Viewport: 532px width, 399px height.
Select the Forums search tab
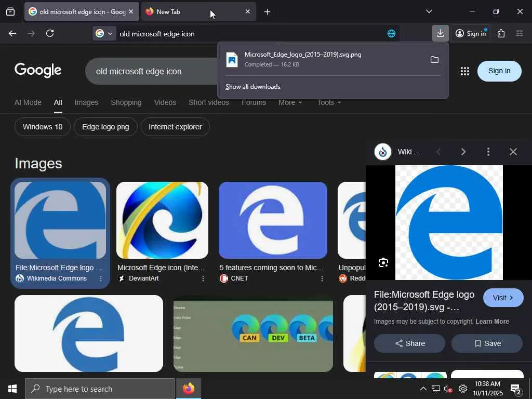coord(254,102)
